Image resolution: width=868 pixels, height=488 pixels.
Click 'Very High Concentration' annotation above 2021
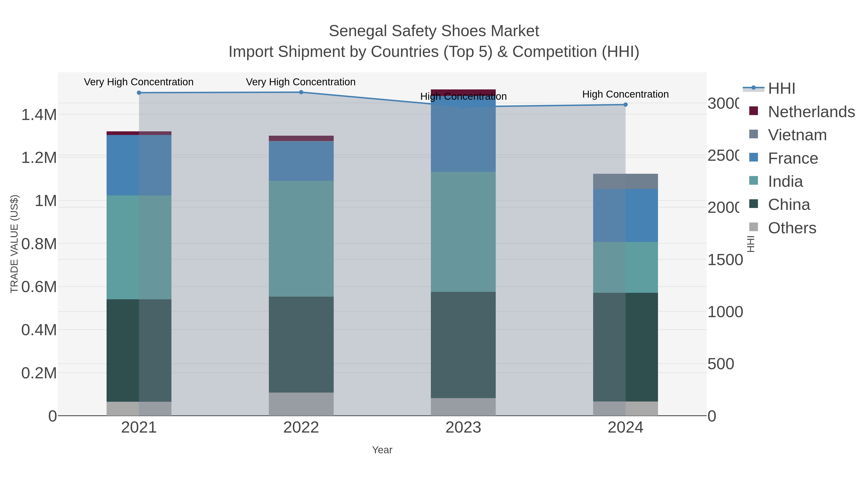click(139, 82)
